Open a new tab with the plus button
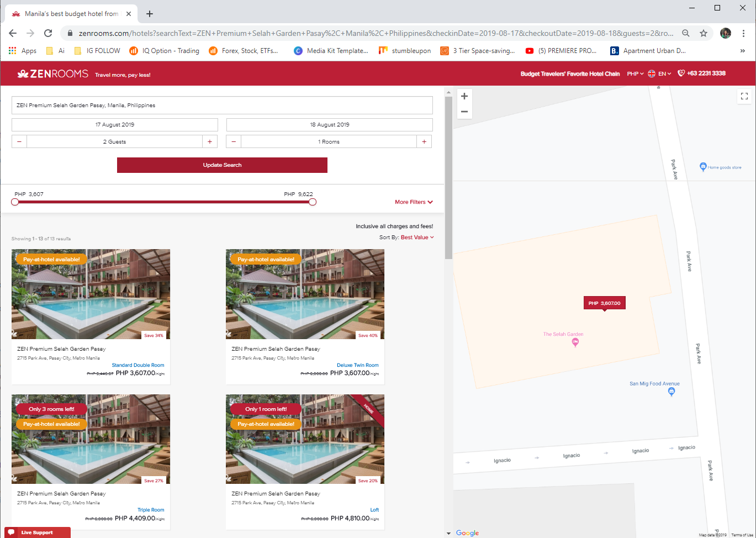 tap(150, 14)
